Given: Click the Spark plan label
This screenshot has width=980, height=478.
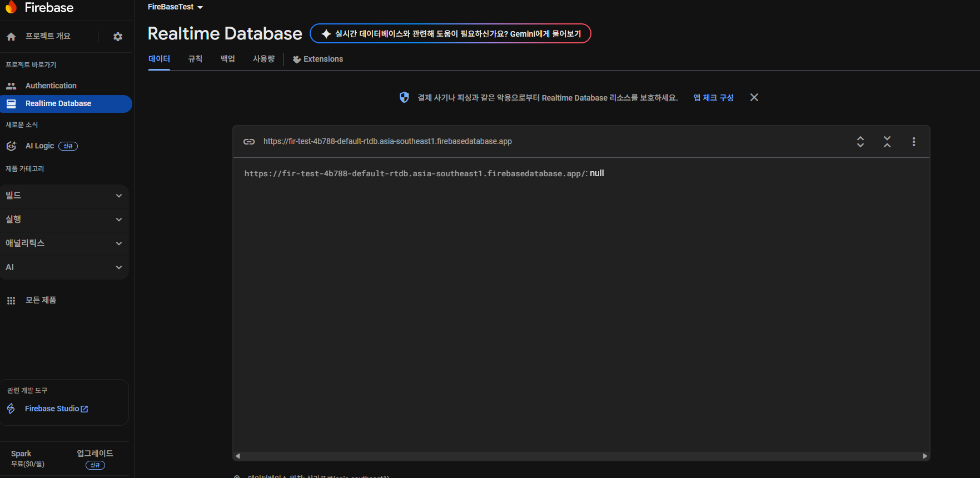Looking at the screenshot, I should tap(21, 454).
